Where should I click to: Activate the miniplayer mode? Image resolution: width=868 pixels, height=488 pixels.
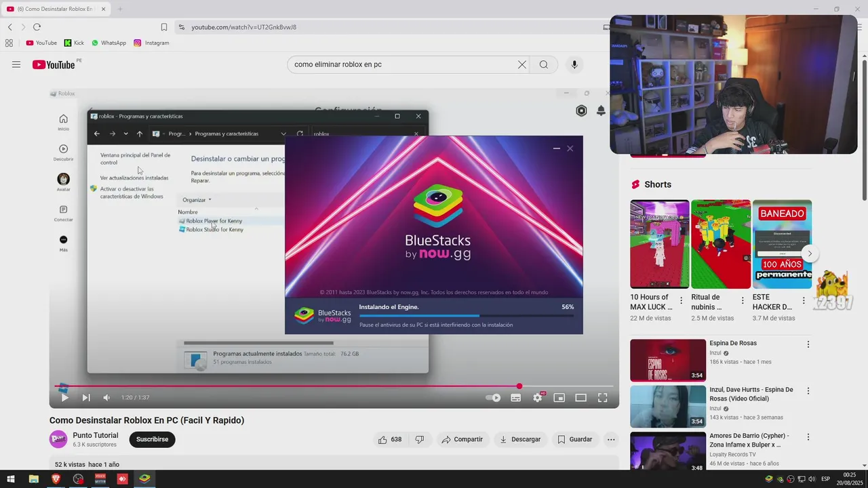point(559,398)
